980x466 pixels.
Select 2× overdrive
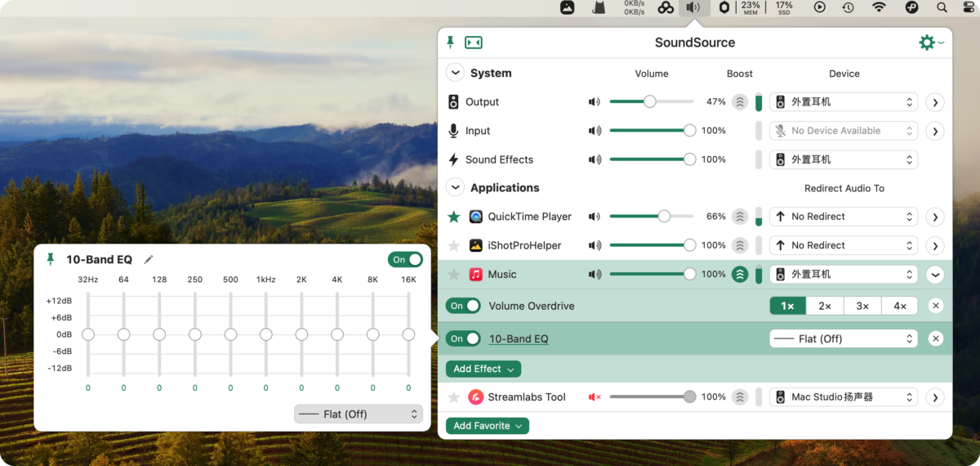pyautogui.click(x=825, y=306)
